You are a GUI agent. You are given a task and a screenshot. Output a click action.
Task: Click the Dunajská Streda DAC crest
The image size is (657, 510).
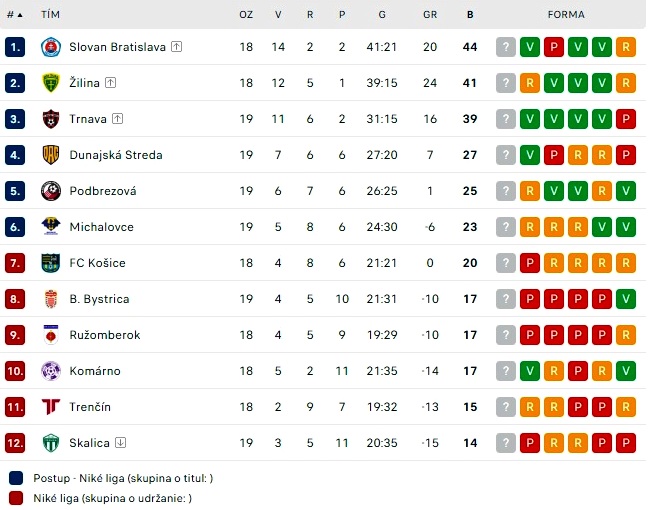pos(51,155)
